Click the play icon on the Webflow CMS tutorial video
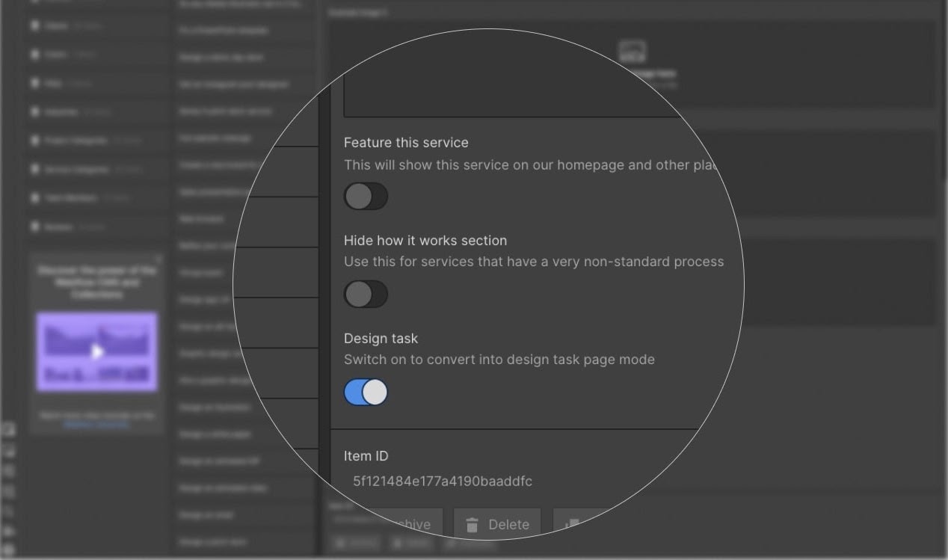This screenshot has height=560, width=948. click(x=96, y=351)
